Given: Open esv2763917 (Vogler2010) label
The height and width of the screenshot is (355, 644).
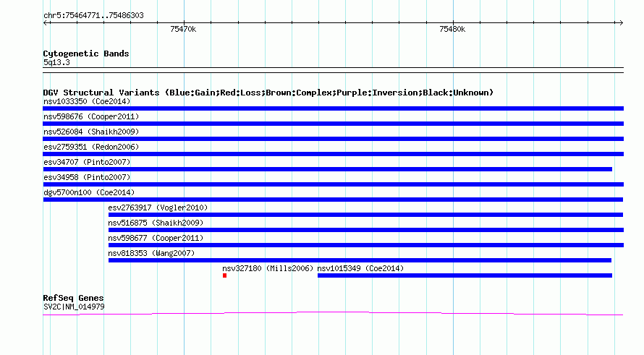Looking at the screenshot, I should 158,208.
